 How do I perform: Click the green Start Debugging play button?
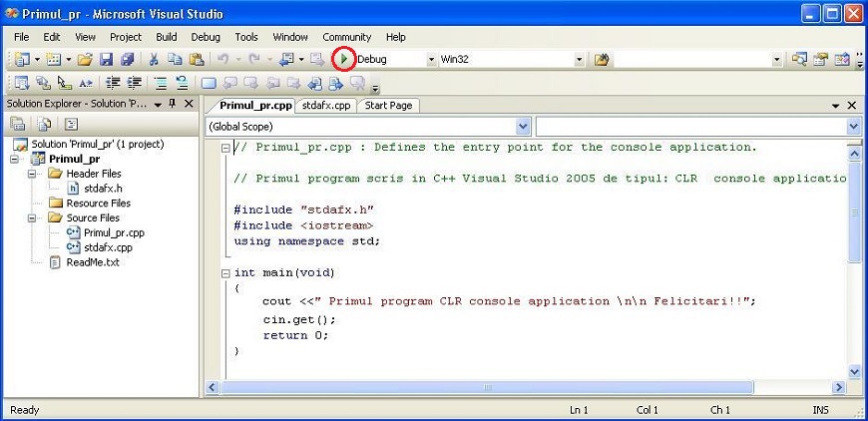[343, 60]
